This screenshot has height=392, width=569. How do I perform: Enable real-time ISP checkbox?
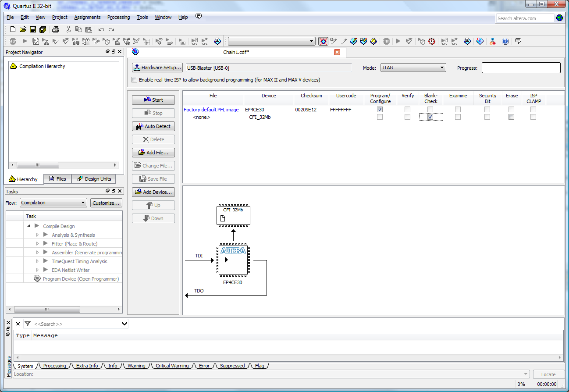134,80
